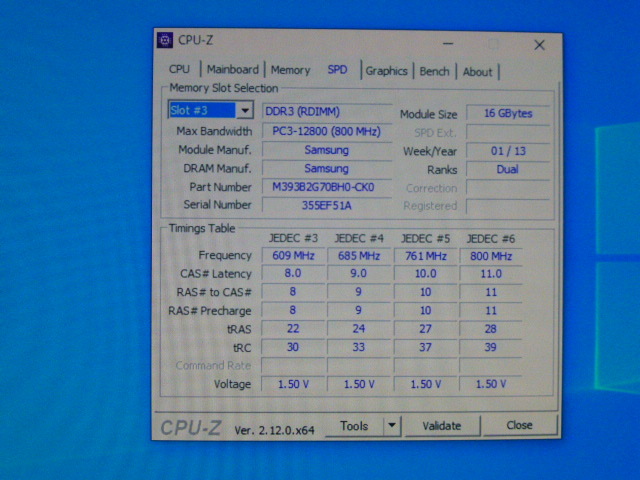The height and width of the screenshot is (480, 640).
Task: Click the Max Bandwidth label
Action: (x=214, y=131)
